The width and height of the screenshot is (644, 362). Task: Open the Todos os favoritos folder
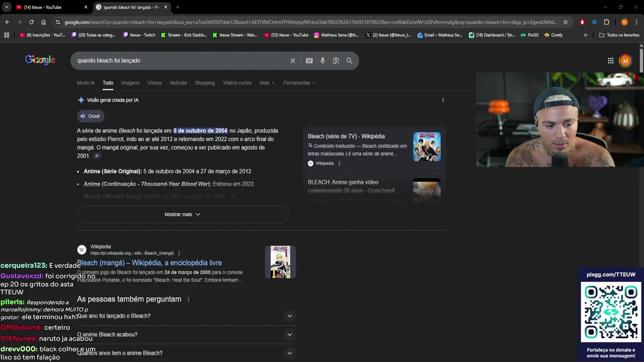pos(619,35)
